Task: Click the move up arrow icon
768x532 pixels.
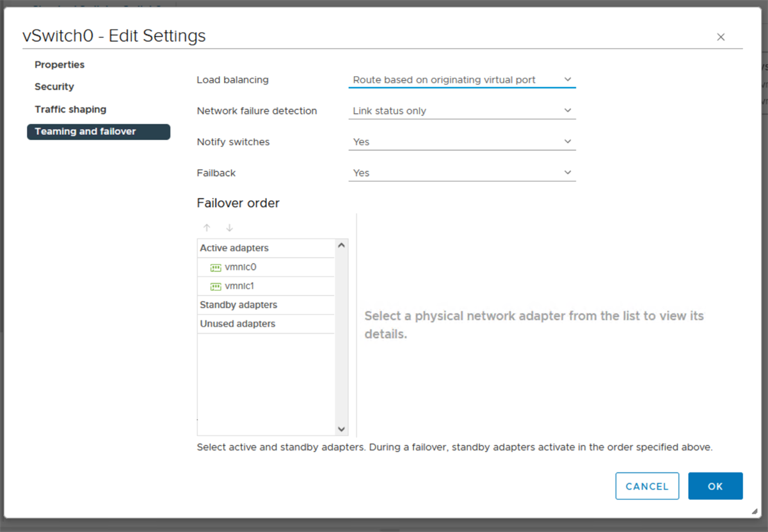Action: coord(207,228)
